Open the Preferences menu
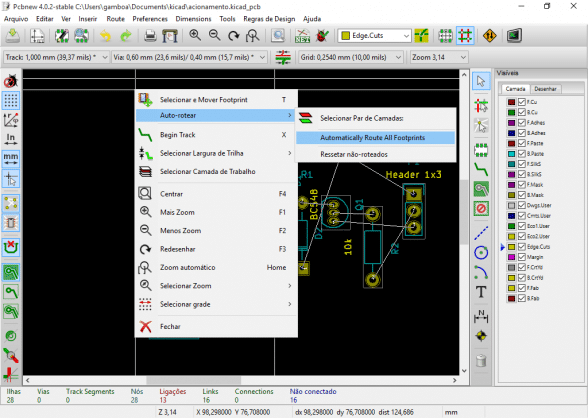 pos(150,19)
